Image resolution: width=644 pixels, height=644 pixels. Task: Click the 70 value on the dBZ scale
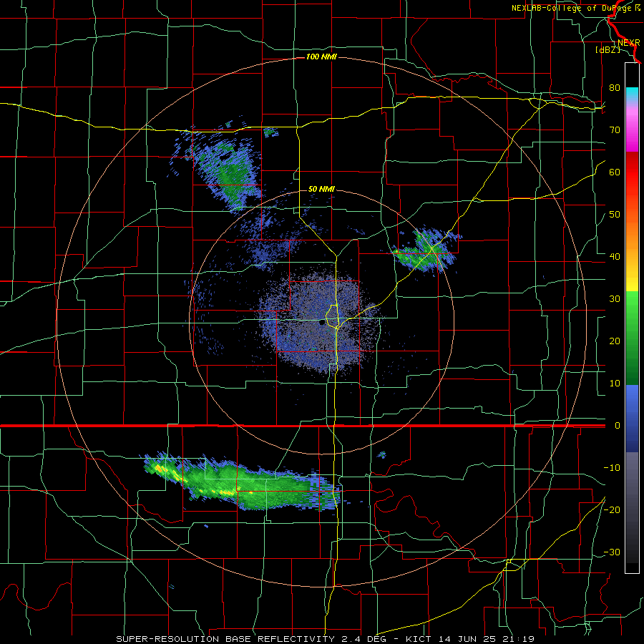coord(615,130)
